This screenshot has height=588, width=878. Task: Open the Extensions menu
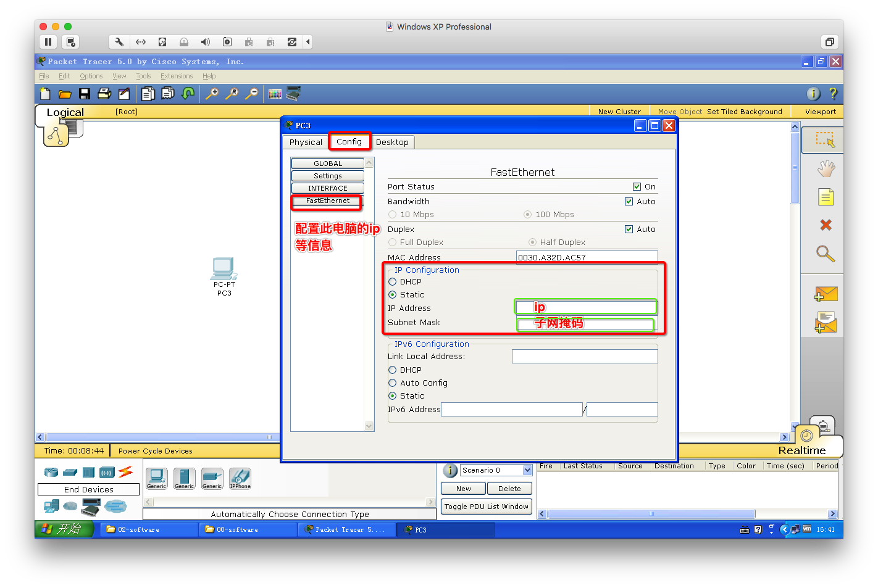click(177, 77)
